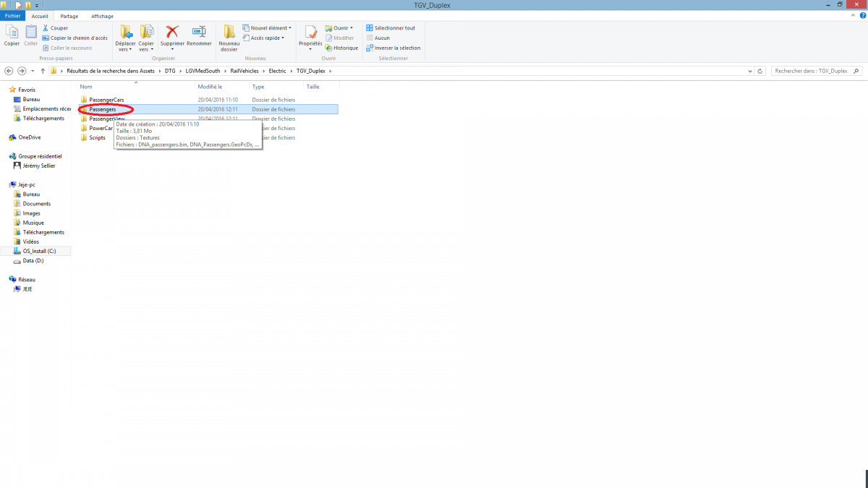Open the Accès rapide dropdown

coord(263,38)
